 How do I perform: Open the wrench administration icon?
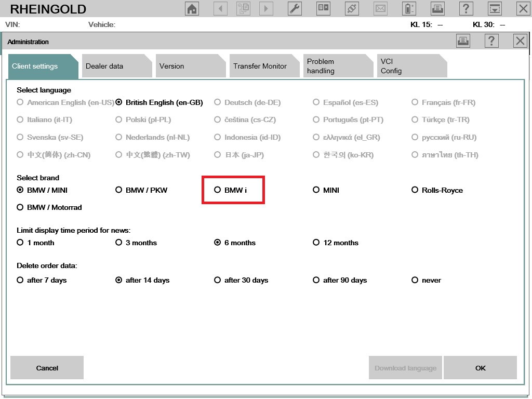coord(295,9)
